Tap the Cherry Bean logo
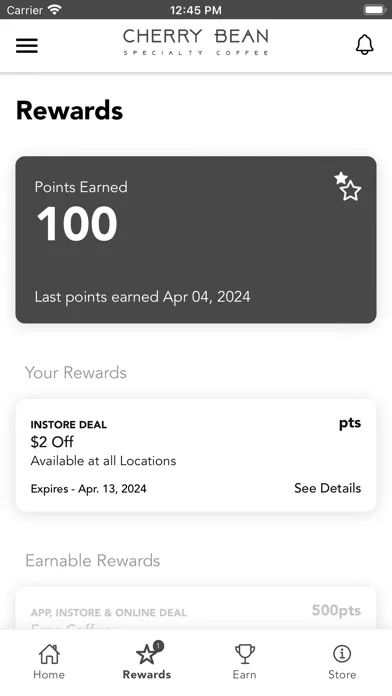Image resolution: width=392 pixels, height=696 pixels. 196,43
